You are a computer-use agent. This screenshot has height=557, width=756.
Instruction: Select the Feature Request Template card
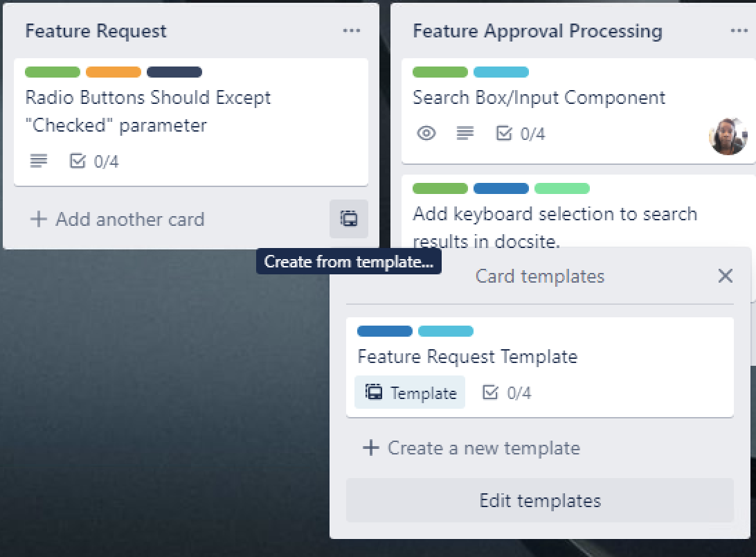(467, 356)
